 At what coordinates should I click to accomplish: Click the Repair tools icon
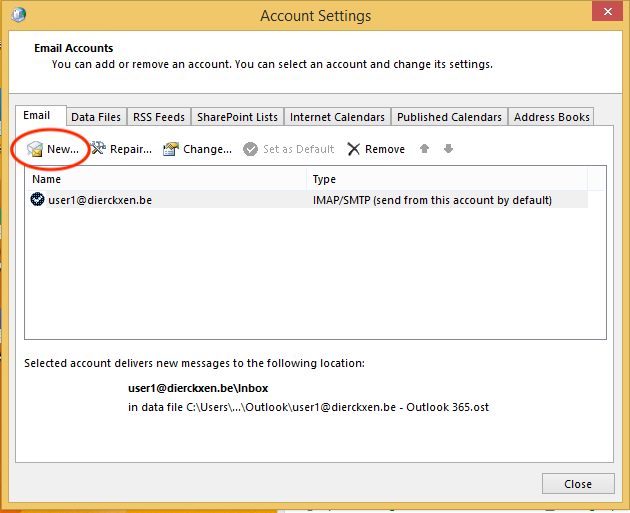point(98,149)
